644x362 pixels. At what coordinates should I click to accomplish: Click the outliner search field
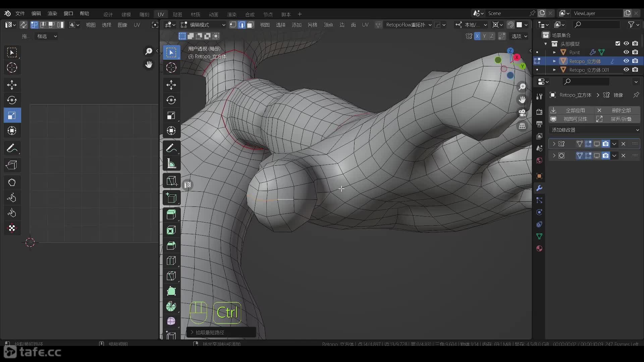[x=596, y=24]
